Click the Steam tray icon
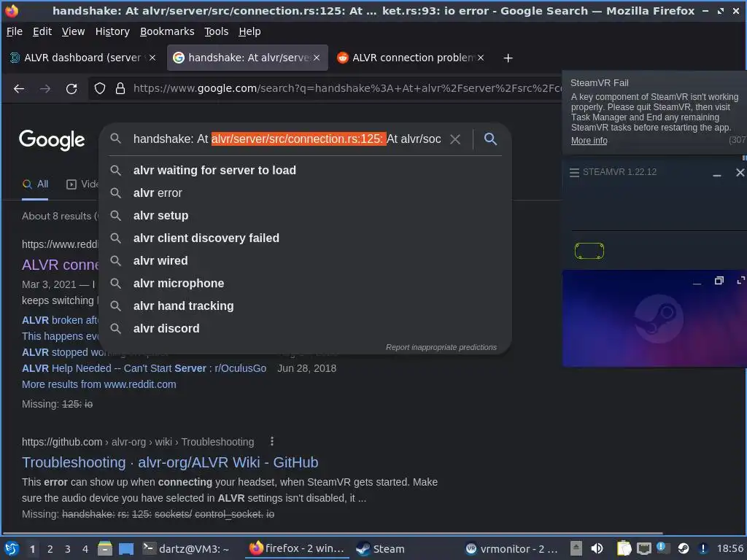 click(683, 549)
